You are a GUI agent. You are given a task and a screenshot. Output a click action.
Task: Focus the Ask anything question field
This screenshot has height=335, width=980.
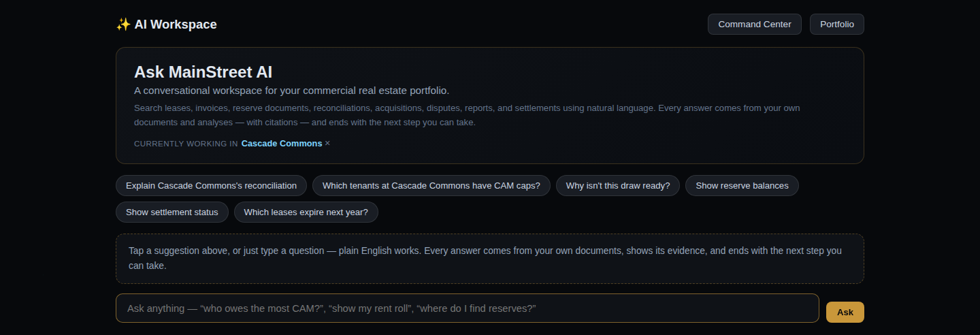(x=468, y=308)
